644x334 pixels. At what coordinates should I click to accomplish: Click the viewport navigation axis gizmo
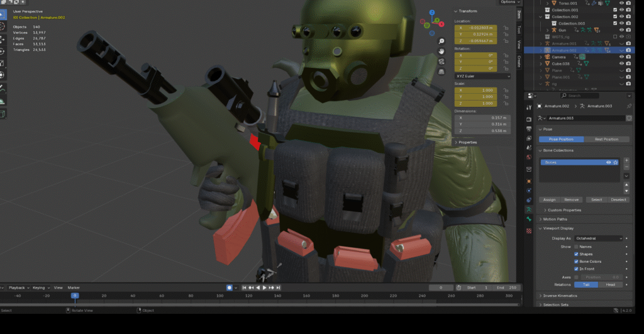[432, 23]
